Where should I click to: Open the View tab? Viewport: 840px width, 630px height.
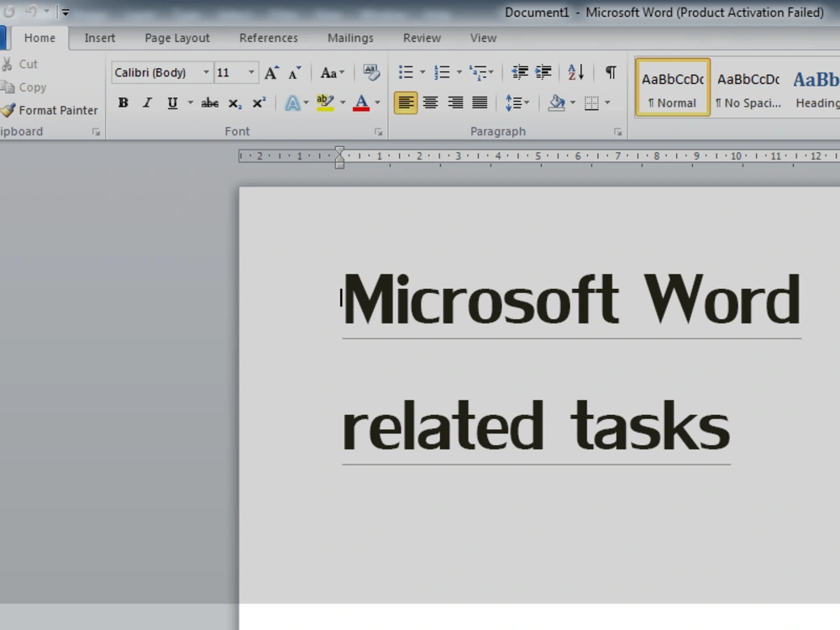tap(483, 38)
